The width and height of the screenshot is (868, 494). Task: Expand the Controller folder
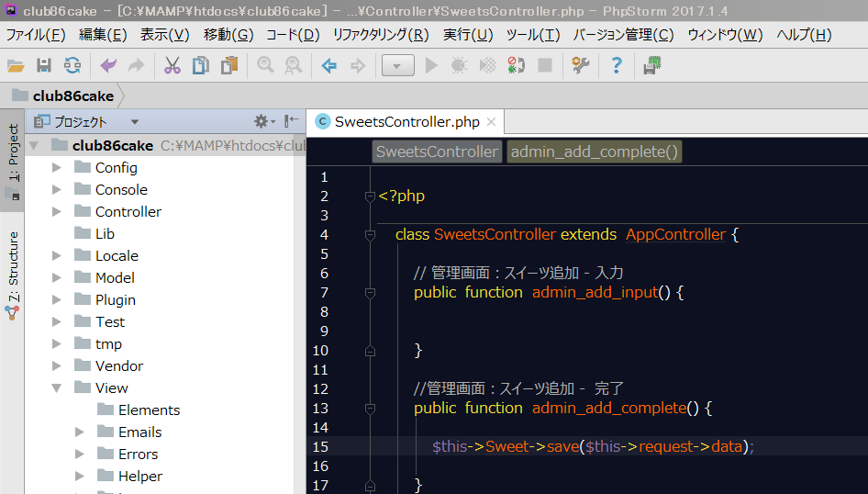(57, 211)
